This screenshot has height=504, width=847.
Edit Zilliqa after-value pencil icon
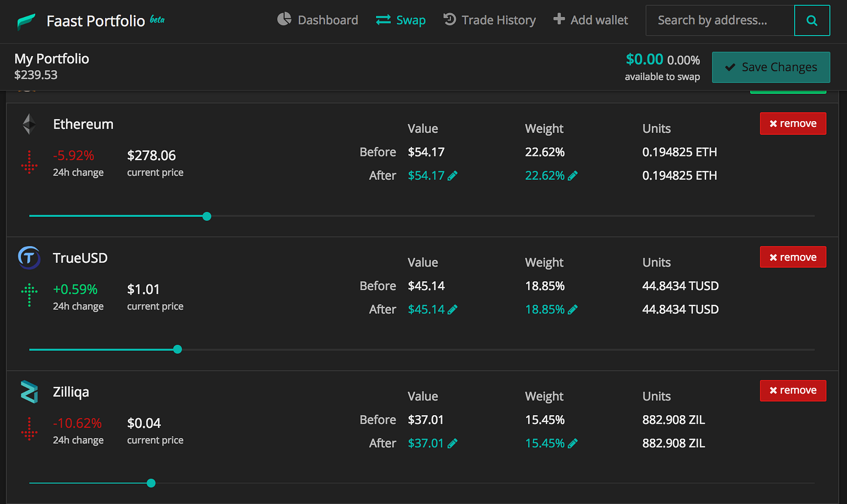point(453,443)
